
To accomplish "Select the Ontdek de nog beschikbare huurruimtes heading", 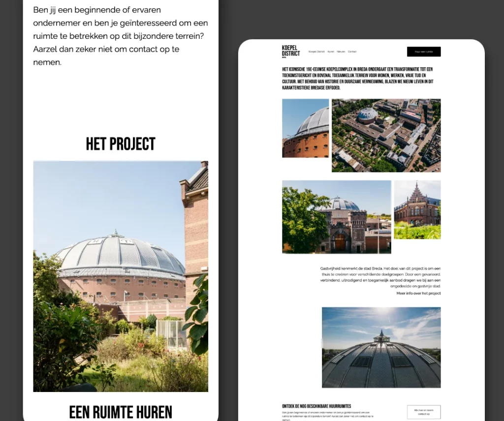I will point(316,406).
